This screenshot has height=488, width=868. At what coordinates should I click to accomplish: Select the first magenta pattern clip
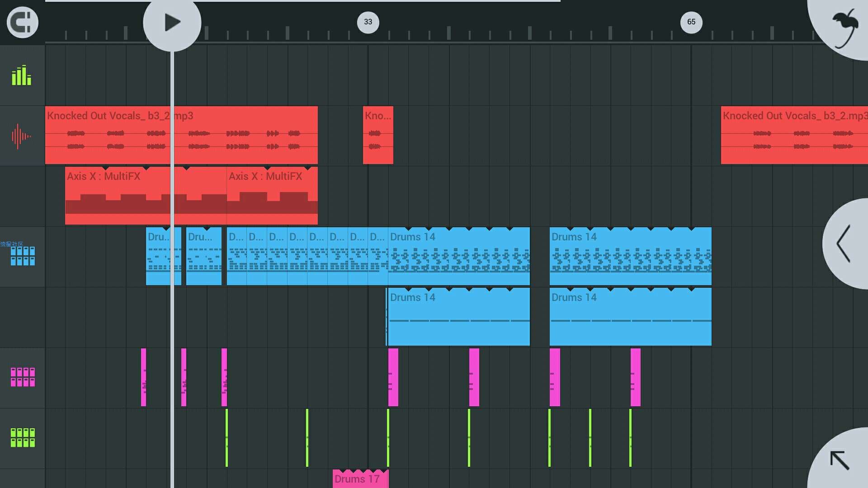pos(143,377)
